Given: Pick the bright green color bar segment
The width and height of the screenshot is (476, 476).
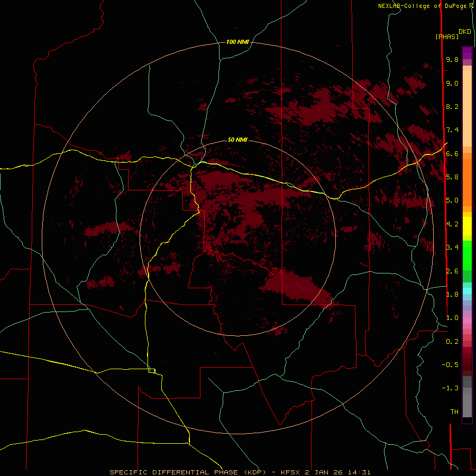Looking at the screenshot, I should click(x=467, y=255).
